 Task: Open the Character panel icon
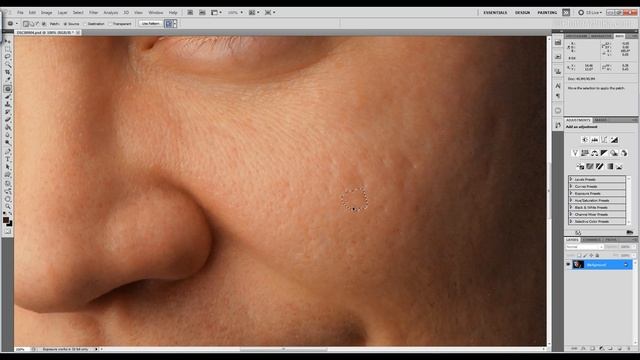558,86
